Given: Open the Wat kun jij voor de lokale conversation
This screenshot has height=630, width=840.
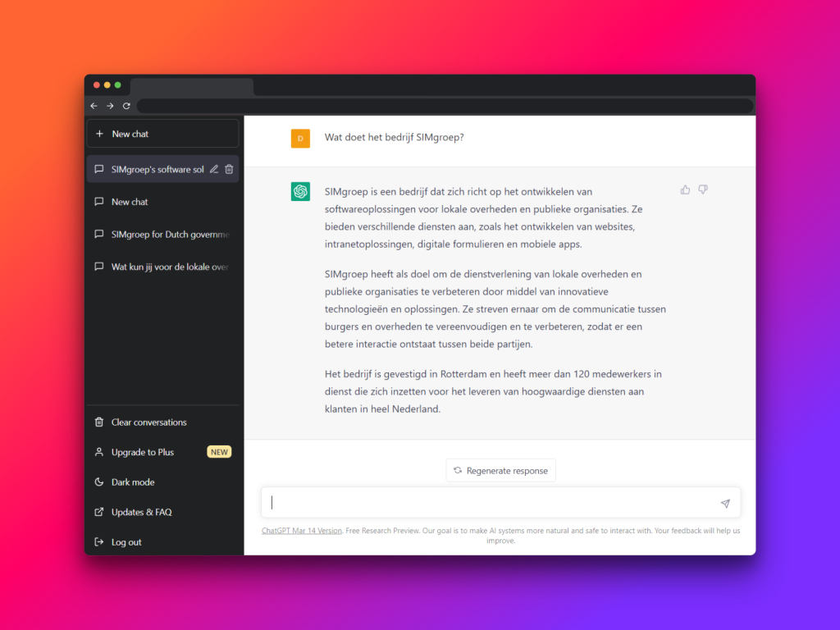Looking at the screenshot, I should pos(163,267).
